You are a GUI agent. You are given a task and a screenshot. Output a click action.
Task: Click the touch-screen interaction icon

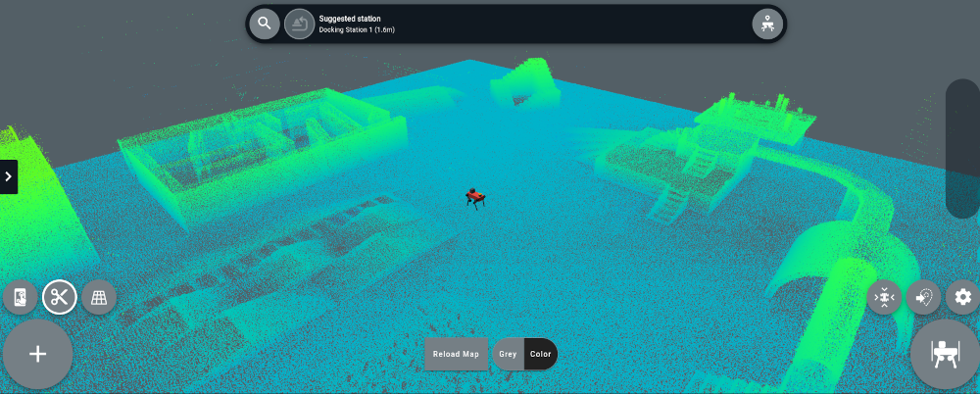point(22,297)
